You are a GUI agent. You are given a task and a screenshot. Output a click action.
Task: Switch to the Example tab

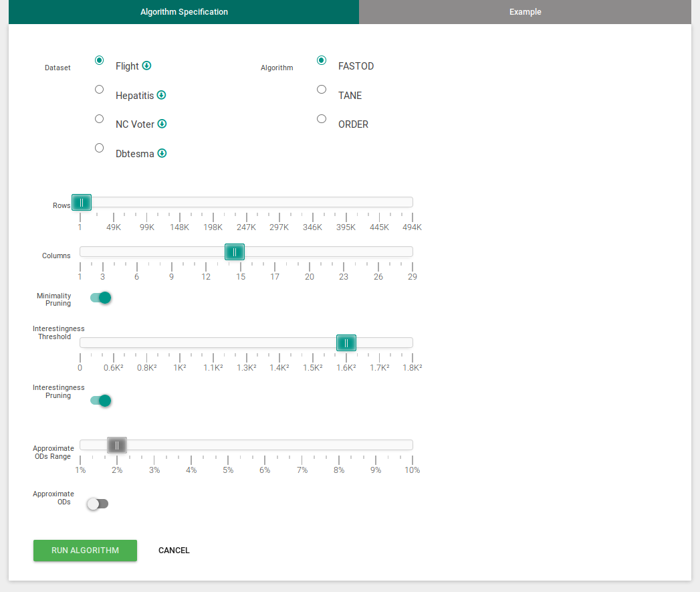pyautogui.click(x=525, y=12)
